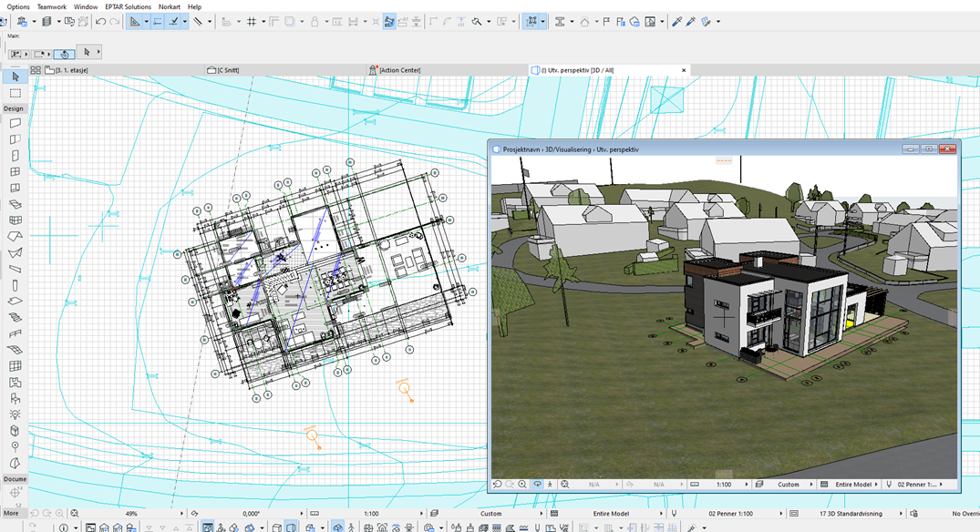This screenshot has height=532, width=980.
Task: Click the Pick Up Parameters eyedropper icon
Action: (676, 22)
